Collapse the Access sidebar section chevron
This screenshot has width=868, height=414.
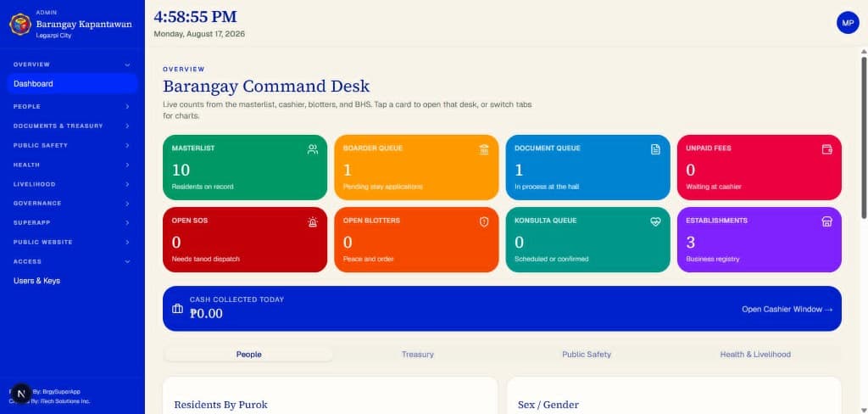pos(127,261)
